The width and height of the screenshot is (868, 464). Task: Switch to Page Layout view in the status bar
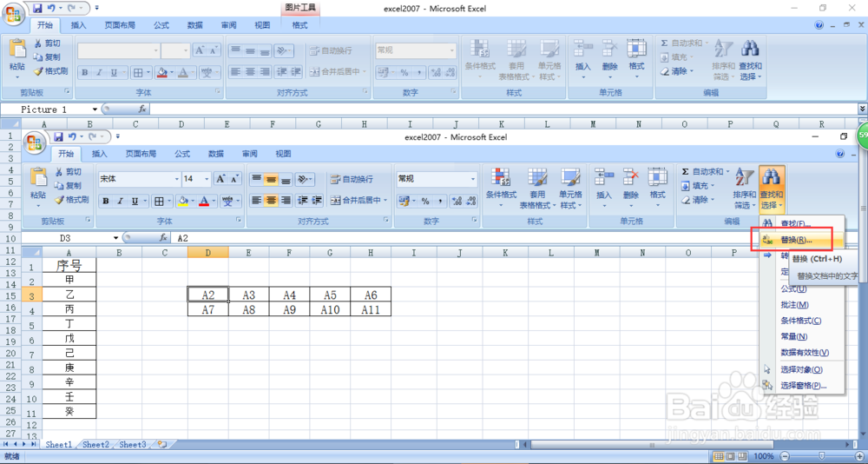pos(731,456)
